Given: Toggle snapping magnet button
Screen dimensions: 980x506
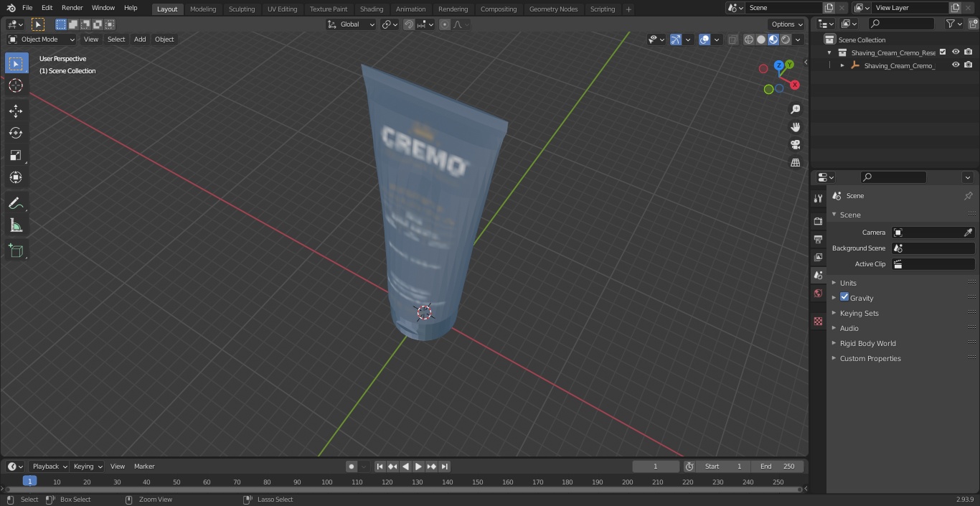Looking at the screenshot, I should 409,24.
